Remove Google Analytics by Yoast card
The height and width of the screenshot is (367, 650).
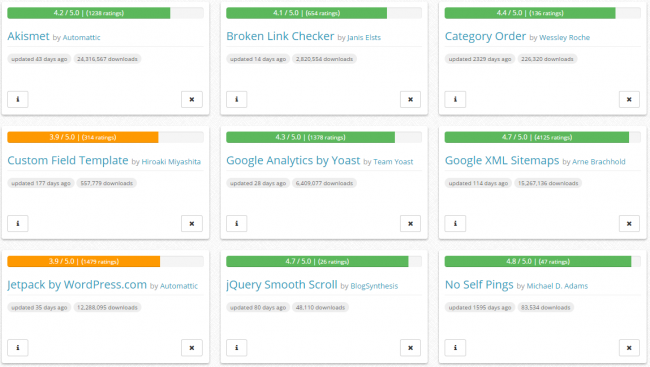click(410, 224)
